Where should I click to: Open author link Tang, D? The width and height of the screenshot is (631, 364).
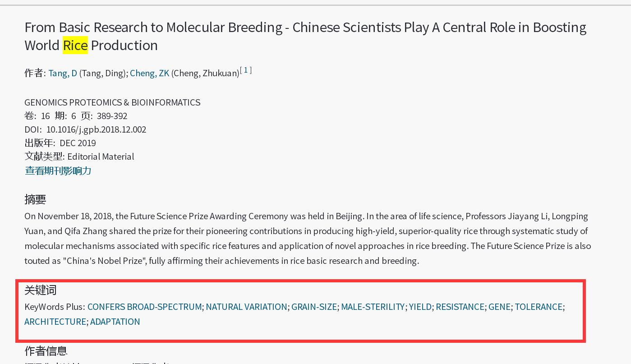[x=63, y=73]
